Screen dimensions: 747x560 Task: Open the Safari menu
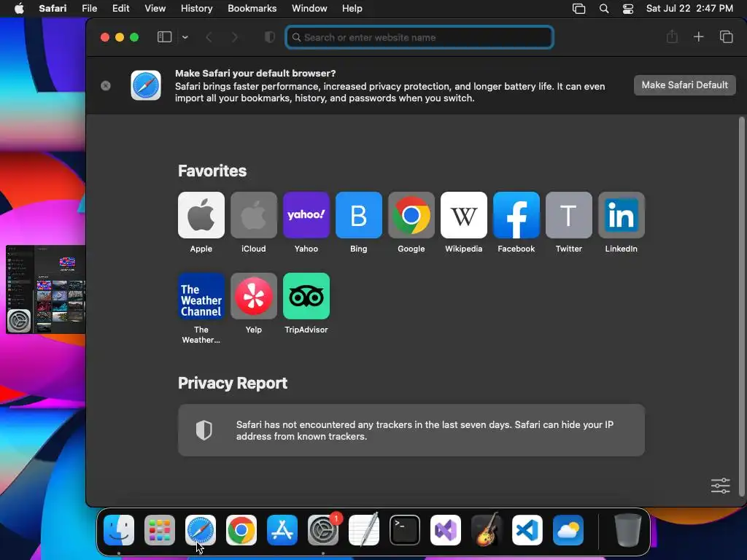tap(53, 8)
